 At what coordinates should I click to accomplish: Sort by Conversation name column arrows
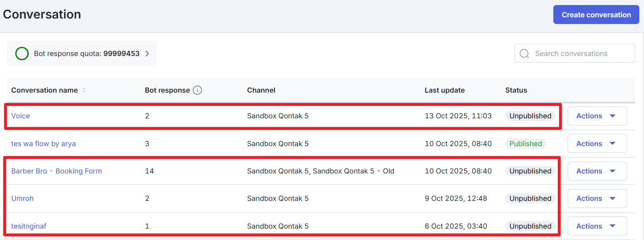click(84, 90)
